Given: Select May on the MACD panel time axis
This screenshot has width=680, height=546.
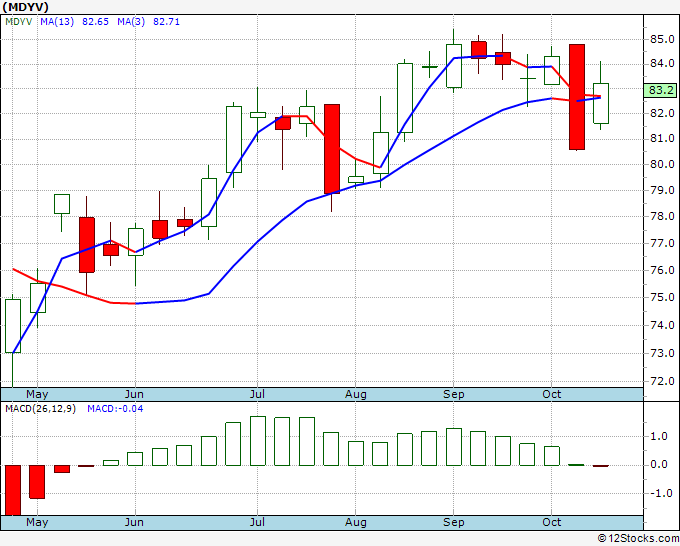Looking at the screenshot, I should [37, 522].
